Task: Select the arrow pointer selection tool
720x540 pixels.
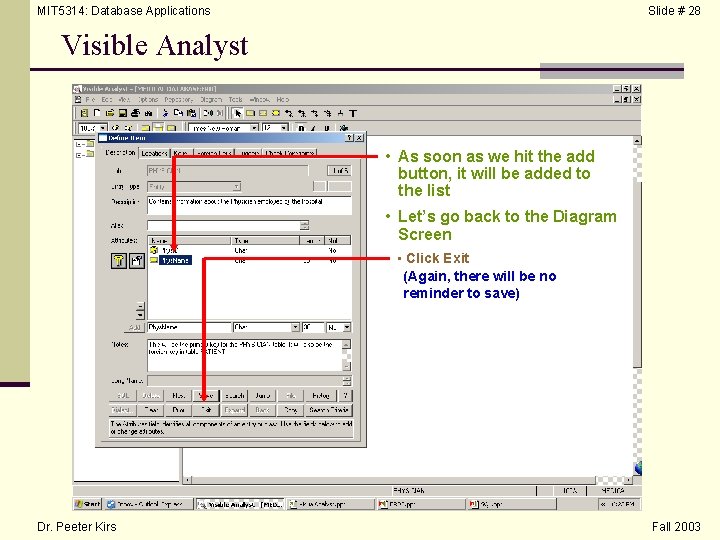Action: pyautogui.click(x=237, y=113)
